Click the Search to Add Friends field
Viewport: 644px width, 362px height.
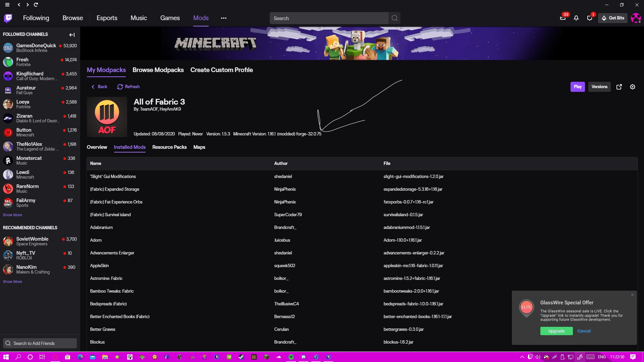(40, 343)
